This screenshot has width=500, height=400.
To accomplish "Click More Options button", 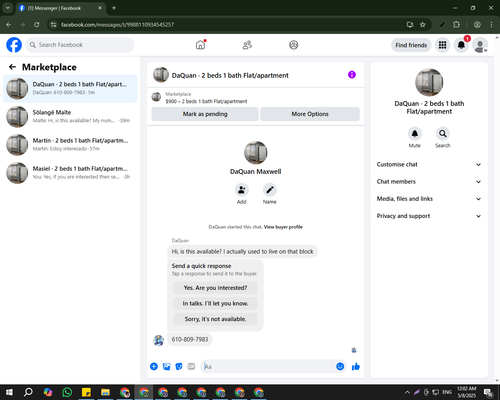I will pos(310,114).
